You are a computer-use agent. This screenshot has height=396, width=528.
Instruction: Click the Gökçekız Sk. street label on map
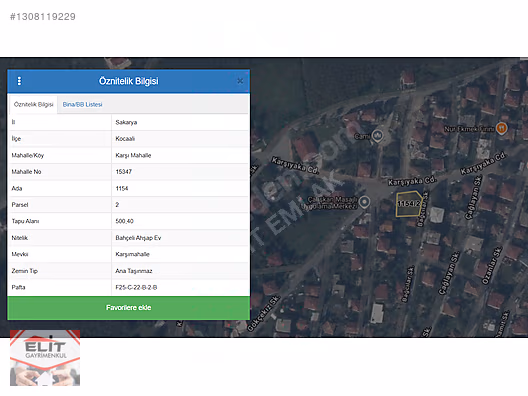point(263,313)
